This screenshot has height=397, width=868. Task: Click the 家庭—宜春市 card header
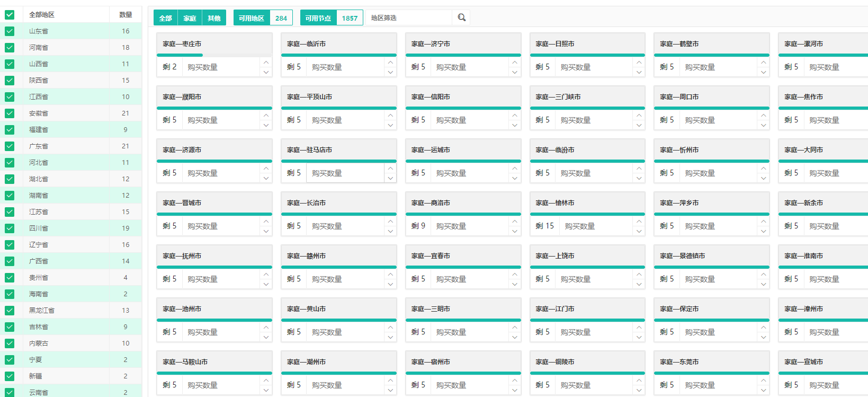(463, 256)
